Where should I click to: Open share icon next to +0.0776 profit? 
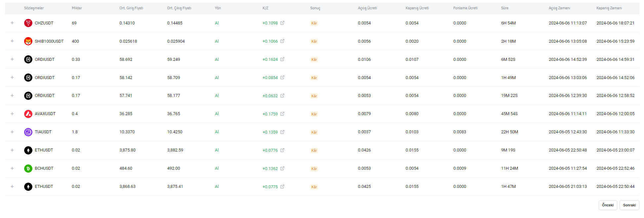[282, 150]
